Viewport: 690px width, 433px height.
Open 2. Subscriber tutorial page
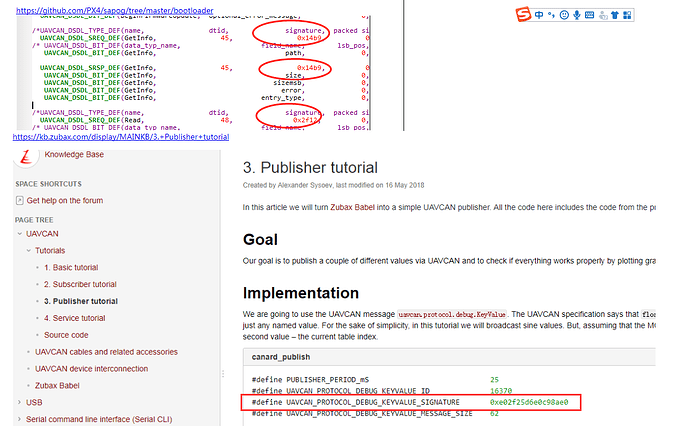(x=80, y=284)
